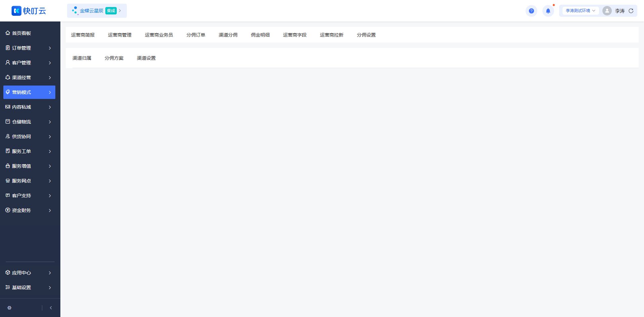Viewport: 644px width, 317px height.
Task: Select the 渠道归属 sub-tab
Action: [82, 58]
